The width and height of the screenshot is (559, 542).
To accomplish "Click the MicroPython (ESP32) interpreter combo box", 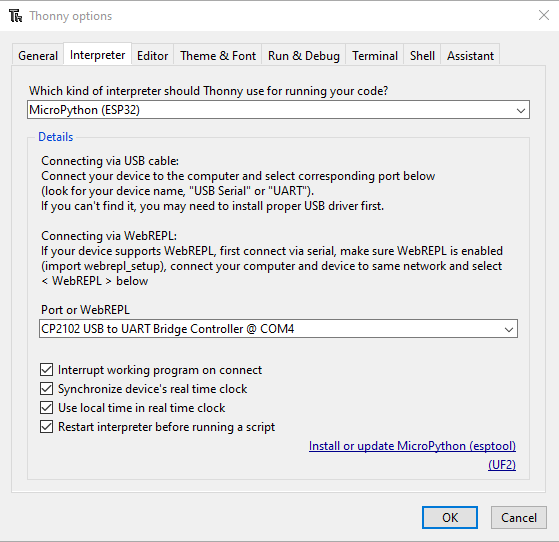I will click(278, 110).
